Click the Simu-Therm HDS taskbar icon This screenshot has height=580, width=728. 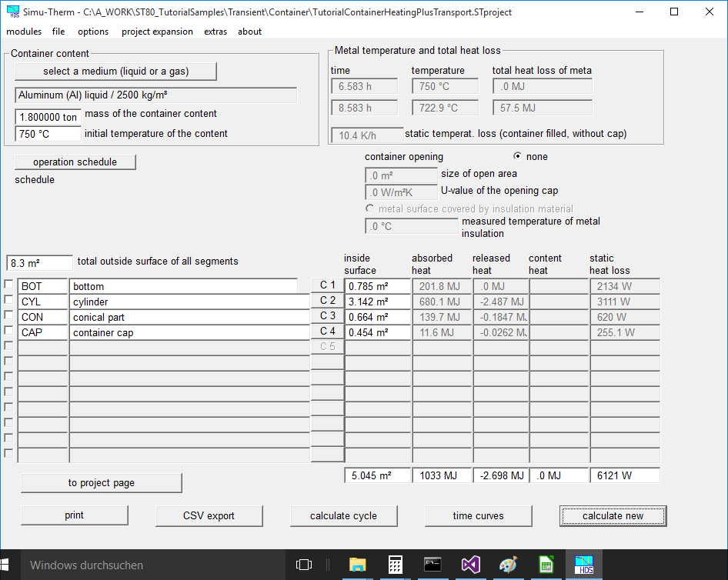point(584,565)
